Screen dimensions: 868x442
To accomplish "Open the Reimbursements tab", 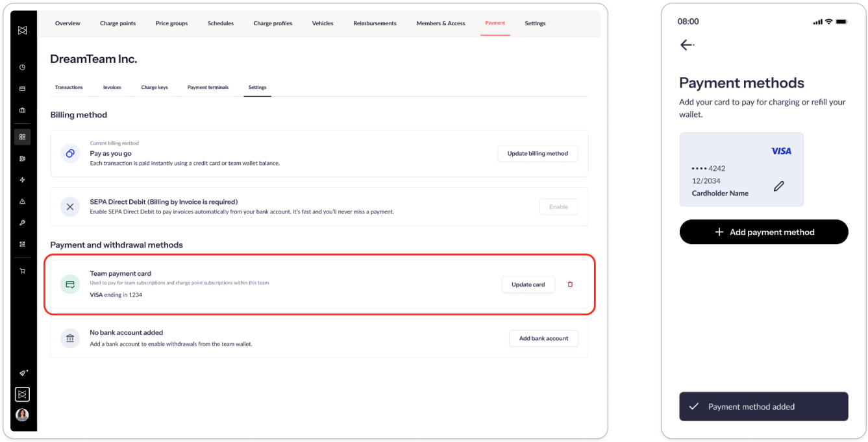I will coord(375,23).
